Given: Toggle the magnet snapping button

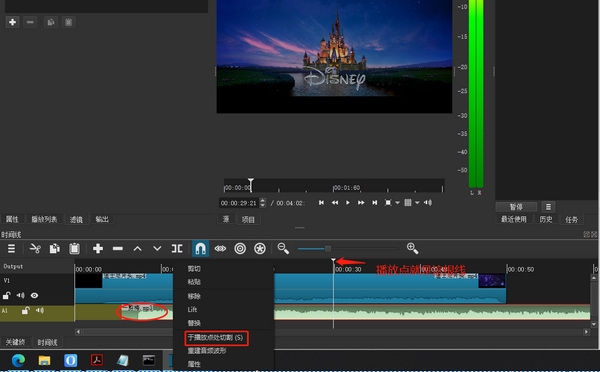Looking at the screenshot, I should [201, 249].
